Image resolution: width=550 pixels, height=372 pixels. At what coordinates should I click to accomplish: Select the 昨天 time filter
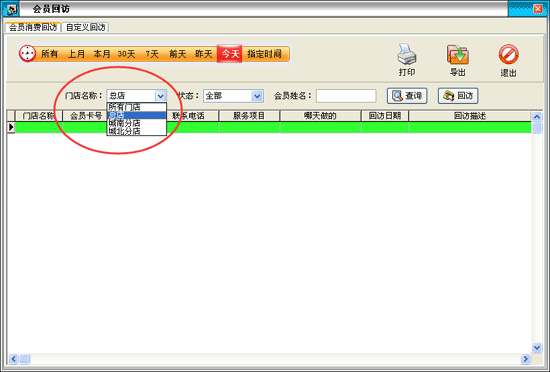tap(204, 54)
